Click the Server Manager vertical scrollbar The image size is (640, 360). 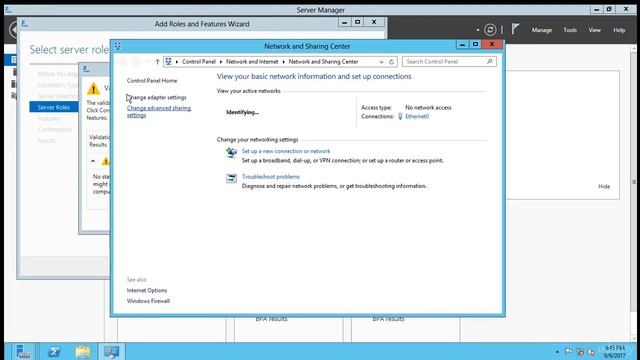click(x=634, y=182)
